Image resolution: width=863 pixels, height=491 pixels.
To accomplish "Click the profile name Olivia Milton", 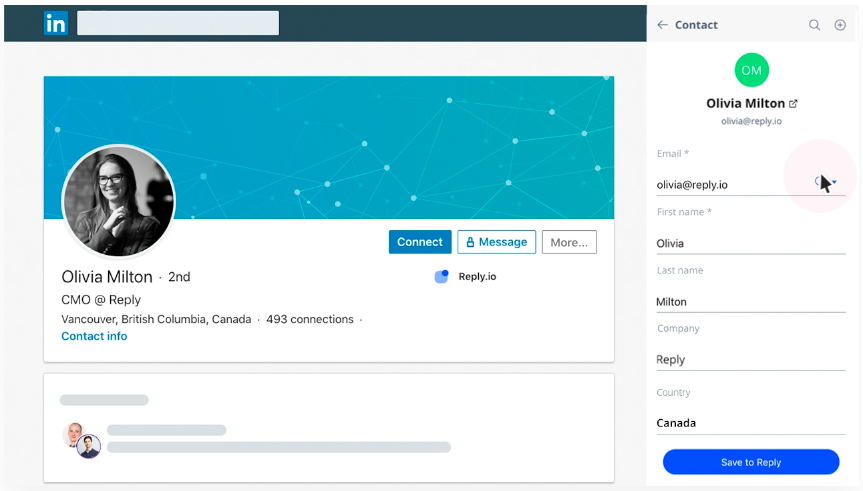I will click(x=107, y=277).
